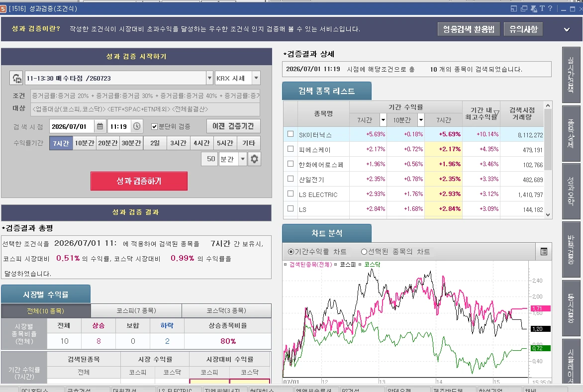The image size is (583, 392).
Task: Click the 차트 분석 header tab
Action: pos(327,233)
